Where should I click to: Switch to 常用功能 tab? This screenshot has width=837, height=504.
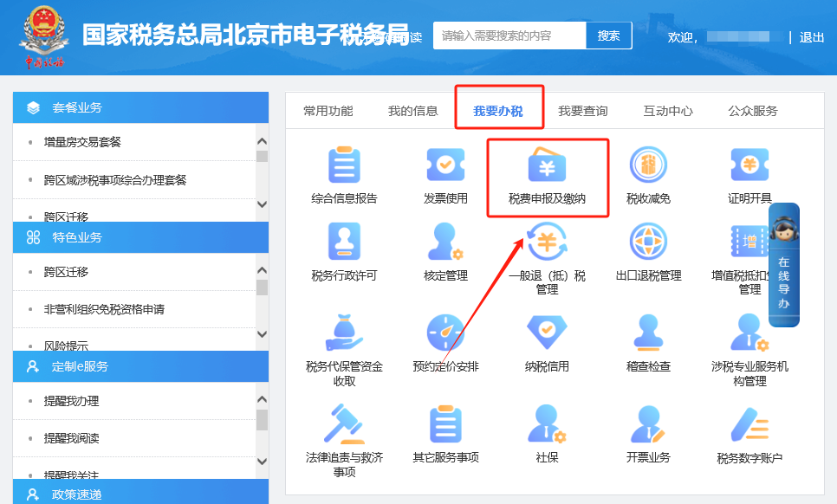click(x=328, y=111)
